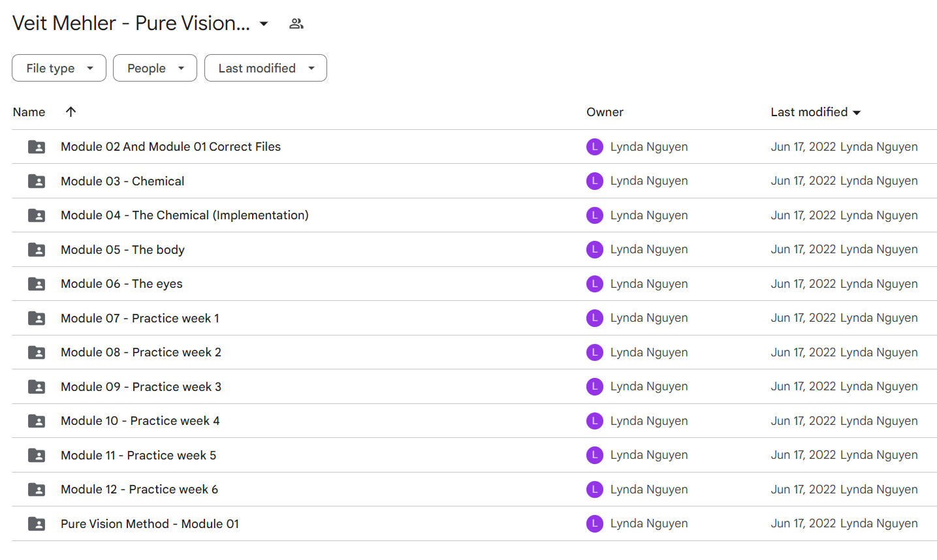Image resolution: width=937 pixels, height=560 pixels.
Task: Select the Module 08 - Practice week 2 name
Action: pyautogui.click(x=141, y=352)
